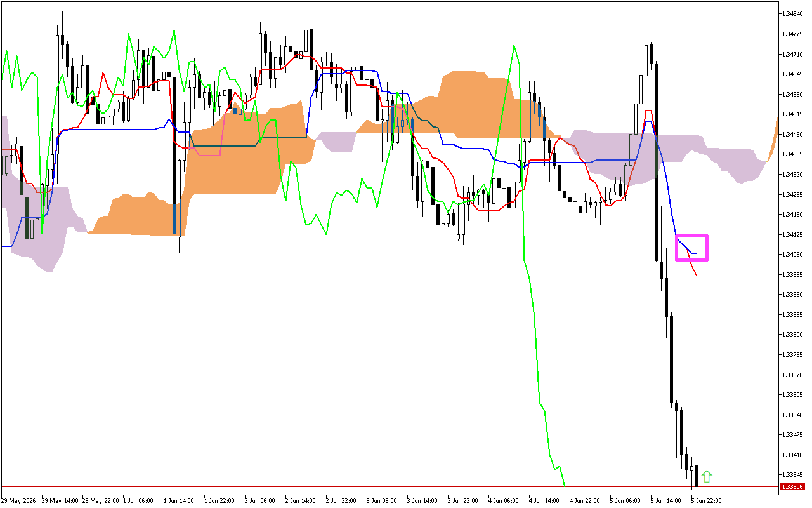The width and height of the screenshot is (812, 508).
Task: Click the green up arrow chart marker
Action: (x=707, y=476)
